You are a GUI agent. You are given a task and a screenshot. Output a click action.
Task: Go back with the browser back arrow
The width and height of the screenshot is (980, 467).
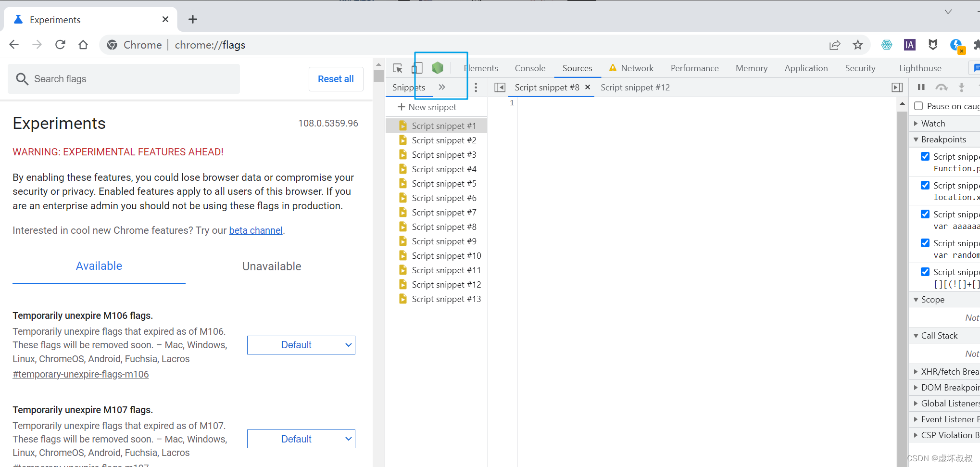[x=14, y=45]
